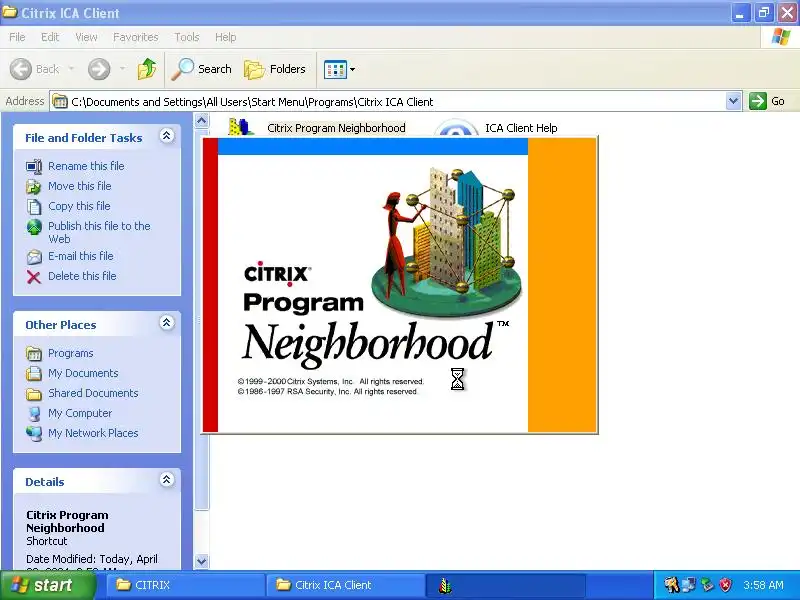Click Rename this file link
The height and width of the screenshot is (600, 800).
click(x=86, y=166)
